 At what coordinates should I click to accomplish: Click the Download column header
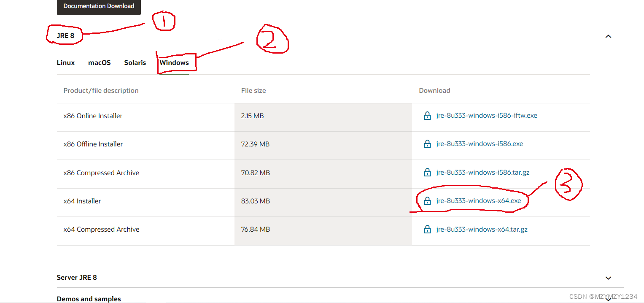(434, 90)
